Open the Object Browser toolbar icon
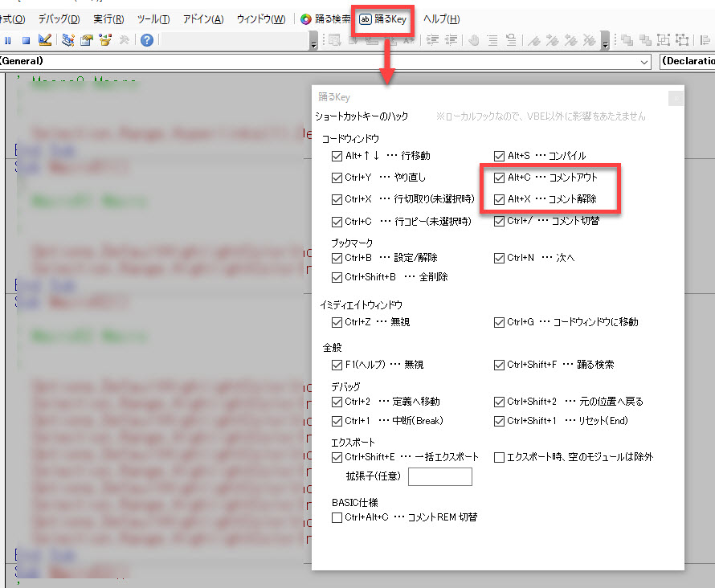The image size is (715, 588). (x=104, y=40)
